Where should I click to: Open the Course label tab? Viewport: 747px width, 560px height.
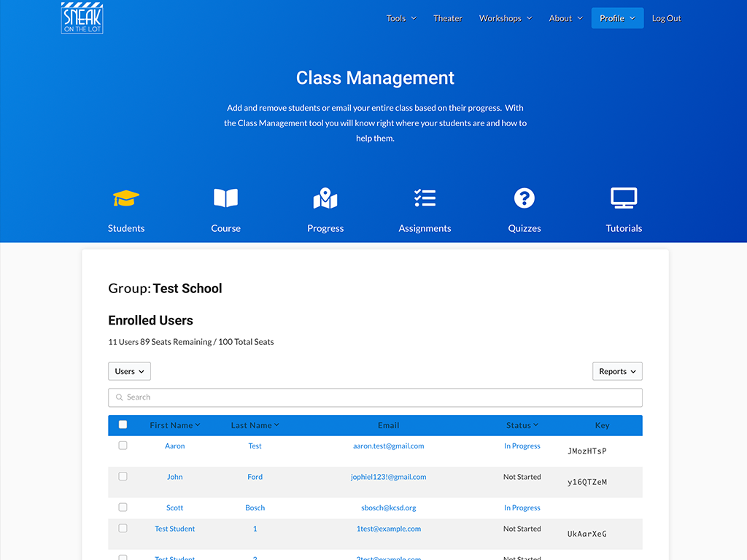point(225,228)
